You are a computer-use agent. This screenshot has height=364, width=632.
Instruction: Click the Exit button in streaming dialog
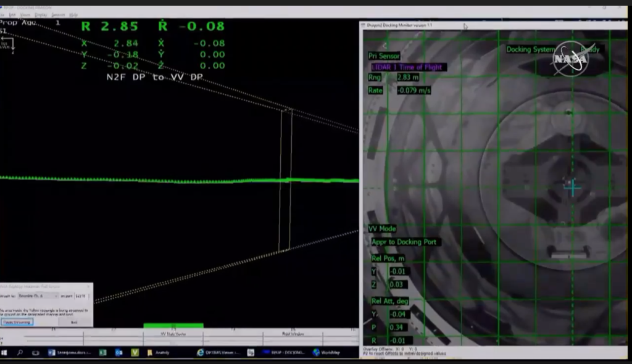pos(74,322)
